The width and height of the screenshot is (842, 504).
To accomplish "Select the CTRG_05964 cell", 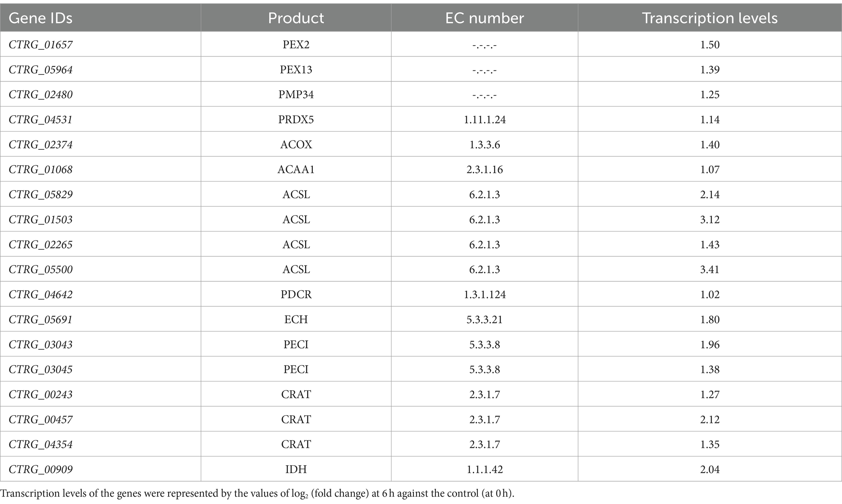I will [x=41, y=70].
